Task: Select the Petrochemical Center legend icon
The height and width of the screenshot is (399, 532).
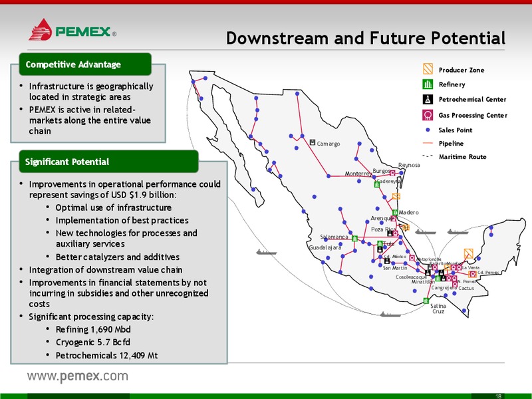Action: coord(428,99)
